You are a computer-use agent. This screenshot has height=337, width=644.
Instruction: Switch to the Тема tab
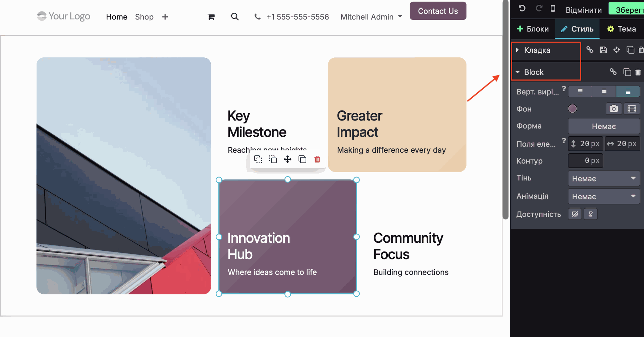click(622, 29)
